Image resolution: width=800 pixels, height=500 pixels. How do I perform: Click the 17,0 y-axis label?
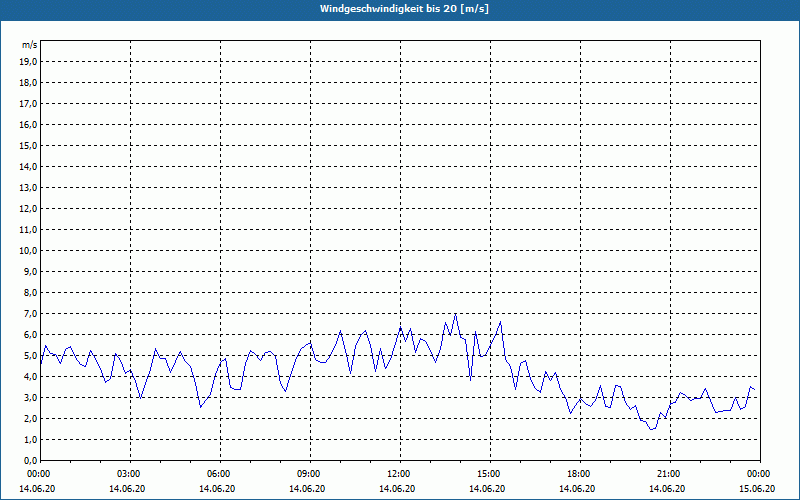[28, 104]
